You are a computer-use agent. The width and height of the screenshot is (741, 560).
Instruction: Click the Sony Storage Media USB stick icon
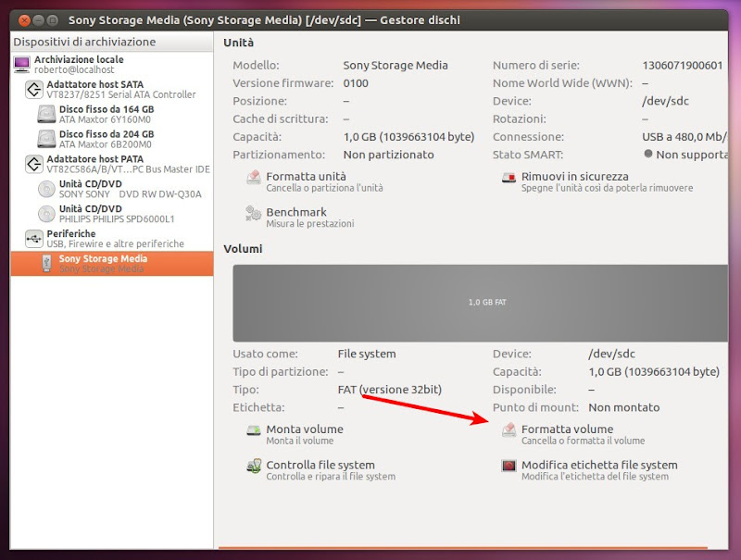point(46,264)
